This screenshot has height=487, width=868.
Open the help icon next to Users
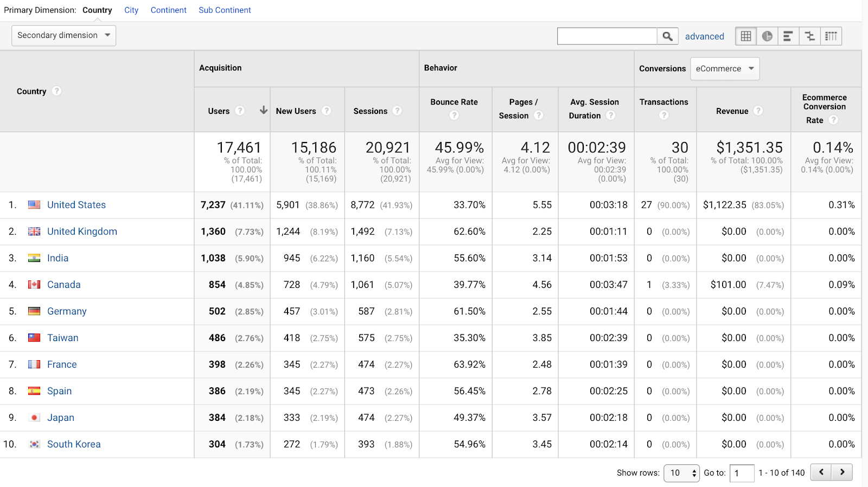click(x=240, y=111)
